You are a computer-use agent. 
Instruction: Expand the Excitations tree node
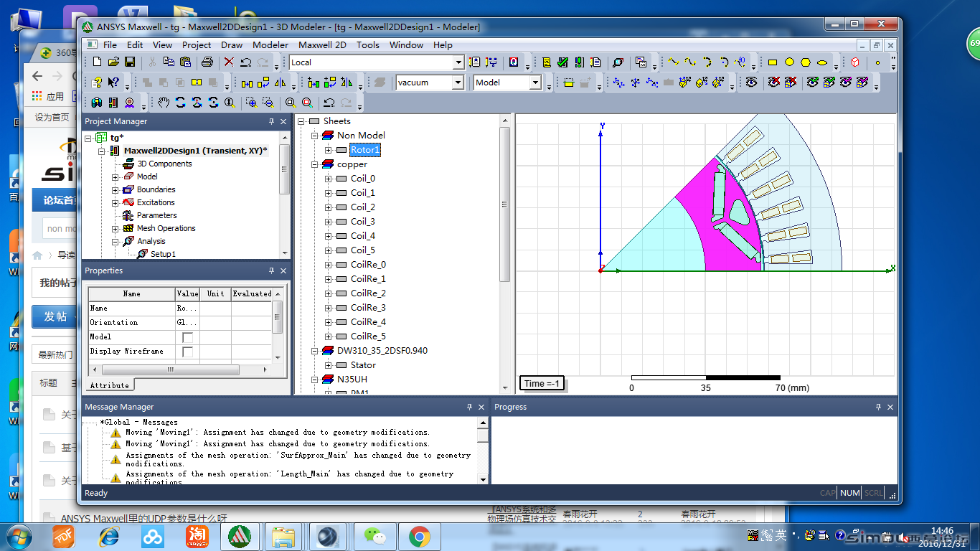click(115, 203)
